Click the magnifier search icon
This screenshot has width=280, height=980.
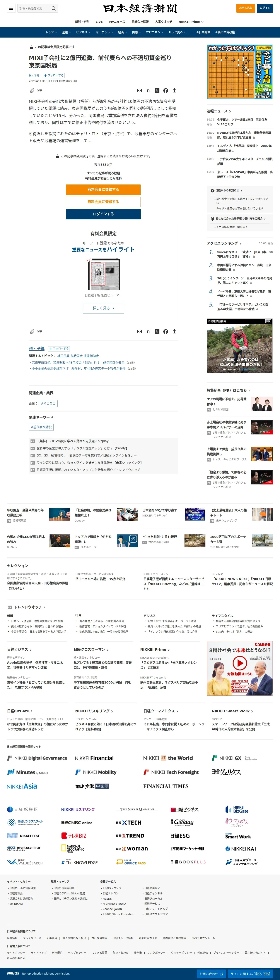pyautogui.click(x=54, y=8)
